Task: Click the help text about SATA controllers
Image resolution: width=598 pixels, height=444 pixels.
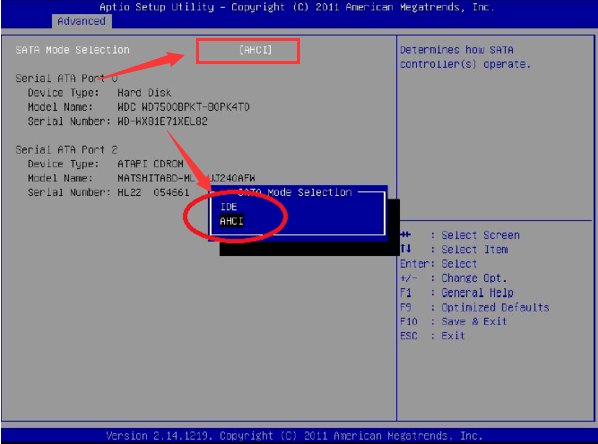Action: click(x=465, y=57)
